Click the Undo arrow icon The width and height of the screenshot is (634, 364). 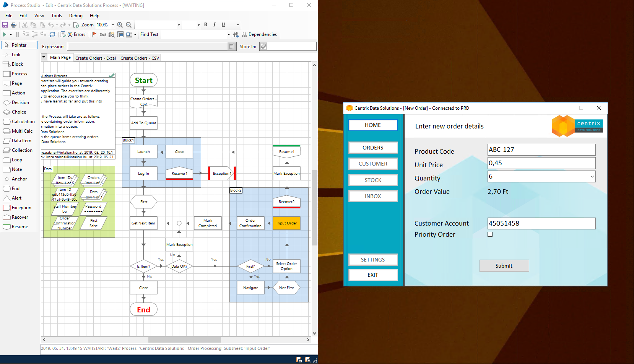click(51, 25)
